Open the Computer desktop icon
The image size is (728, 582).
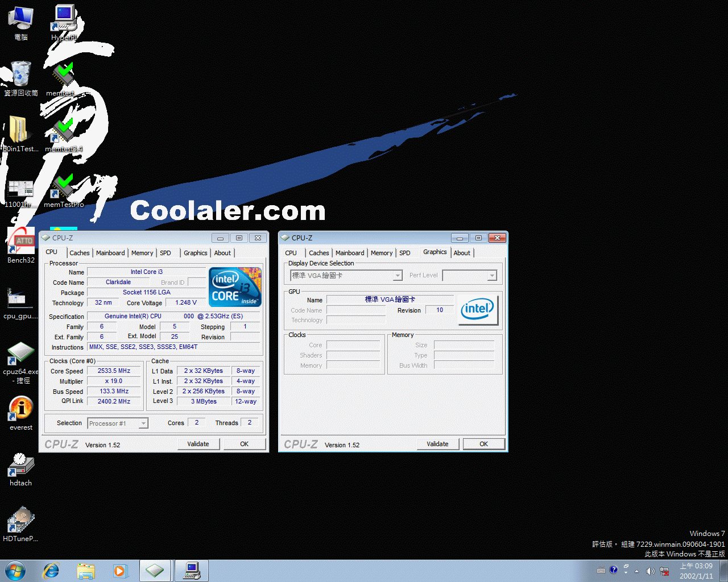[x=20, y=23]
